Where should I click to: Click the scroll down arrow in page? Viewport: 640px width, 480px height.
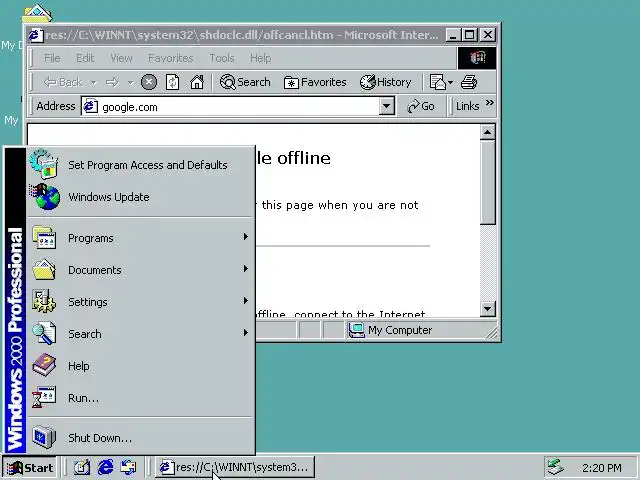[x=487, y=309]
